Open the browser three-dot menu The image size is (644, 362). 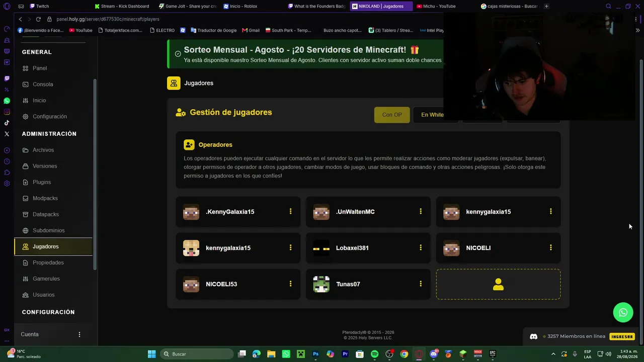pos(636,19)
